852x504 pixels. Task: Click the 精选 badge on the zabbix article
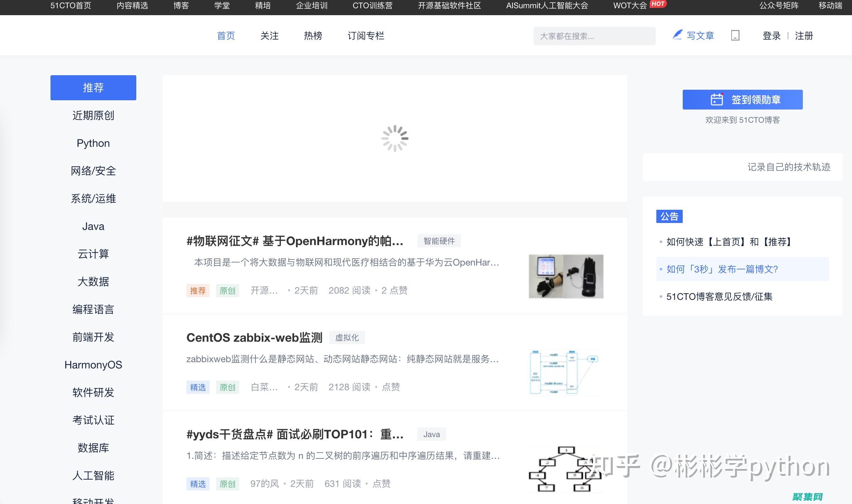tap(198, 387)
